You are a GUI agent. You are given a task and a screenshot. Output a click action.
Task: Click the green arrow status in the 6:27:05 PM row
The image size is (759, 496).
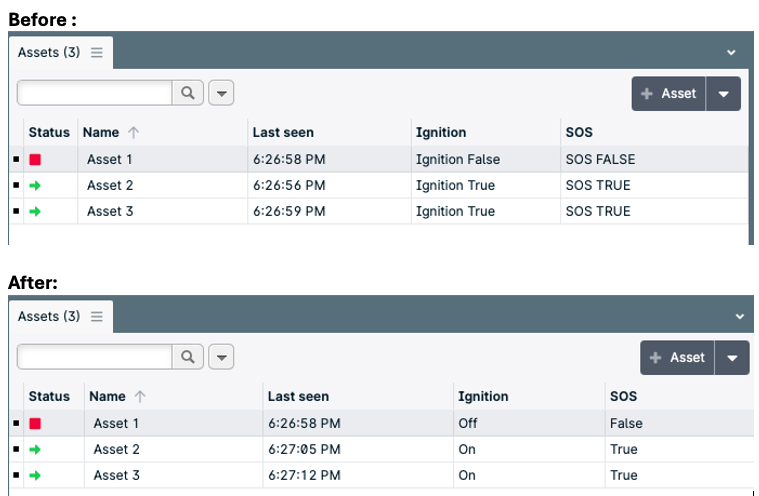(x=35, y=449)
